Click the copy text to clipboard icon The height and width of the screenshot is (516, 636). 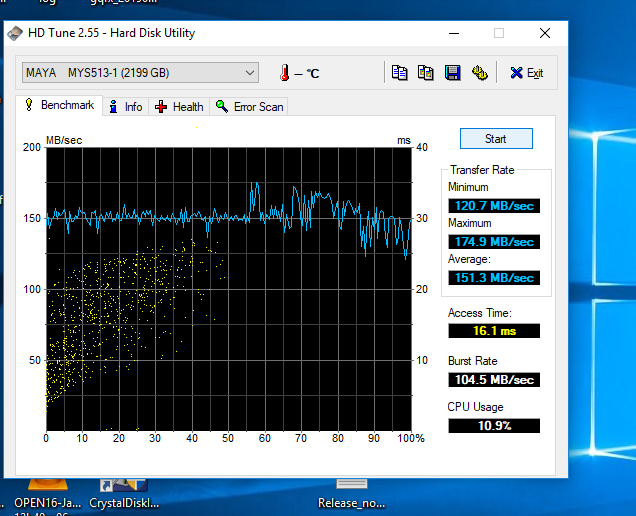pos(399,73)
